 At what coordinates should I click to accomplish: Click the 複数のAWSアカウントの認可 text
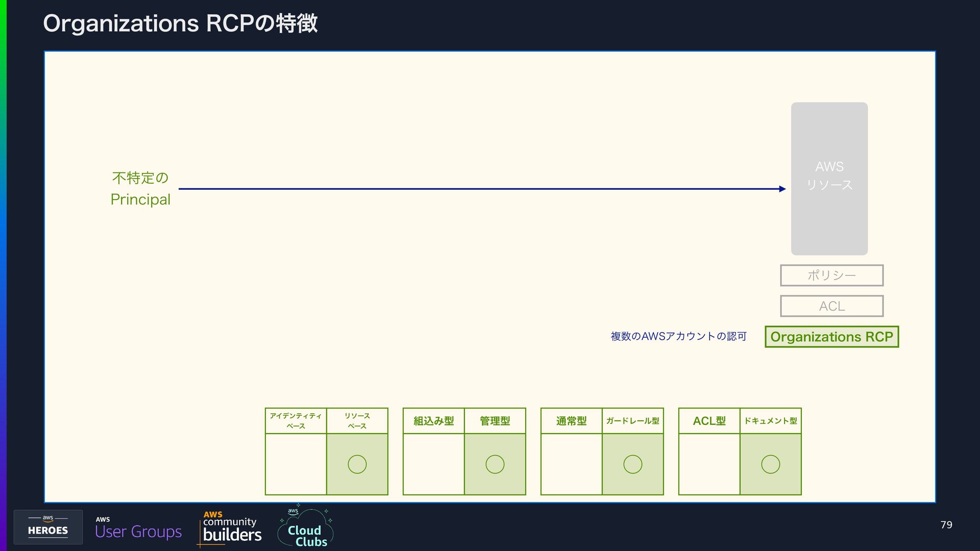click(679, 336)
